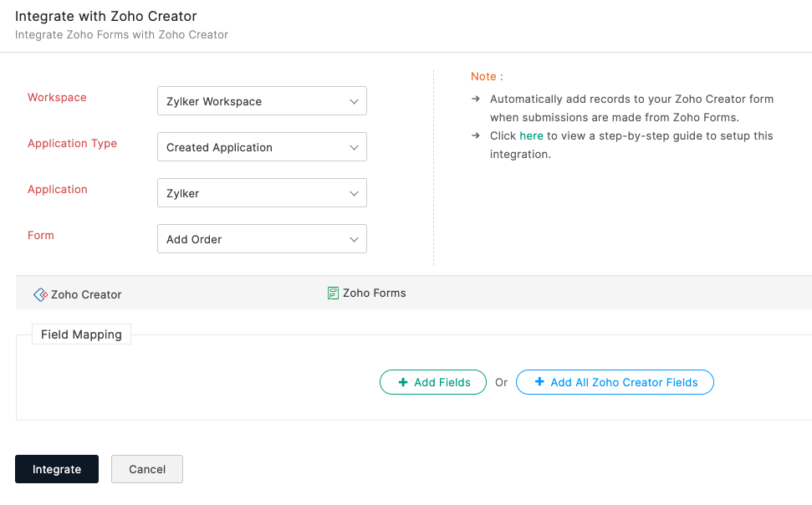
Task: Click the Zoho Forms column header text
Action: pos(375,293)
